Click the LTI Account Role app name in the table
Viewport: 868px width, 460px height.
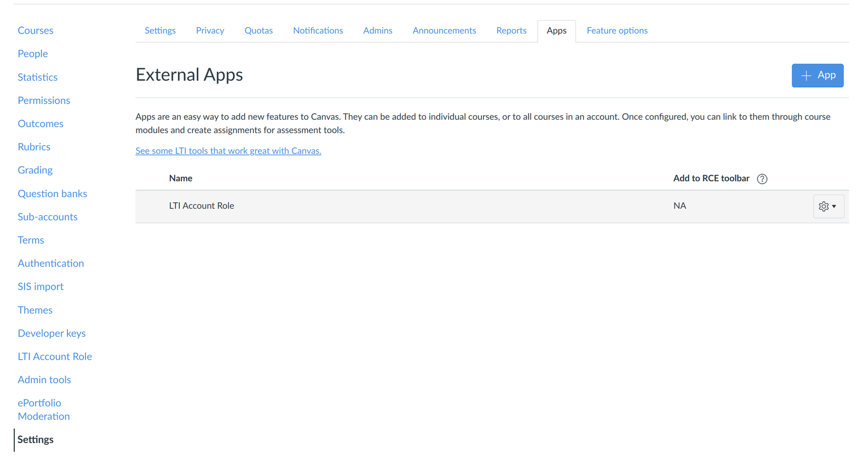(x=201, y=206)
